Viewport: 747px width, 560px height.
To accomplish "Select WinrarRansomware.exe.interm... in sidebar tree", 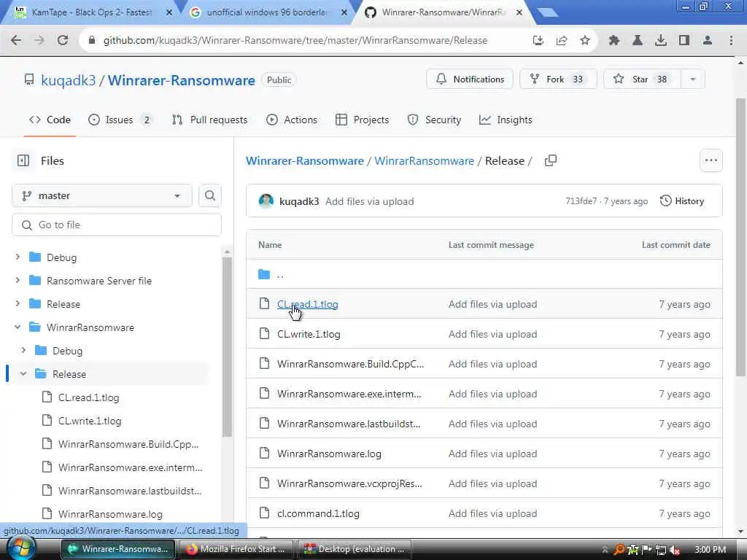I will tap(130, 467).
